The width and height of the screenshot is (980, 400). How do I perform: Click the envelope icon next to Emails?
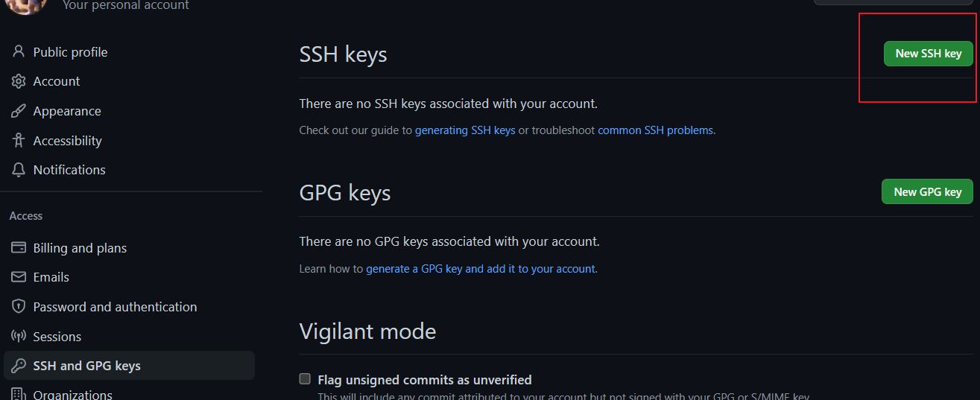click(x=19, y=277)
